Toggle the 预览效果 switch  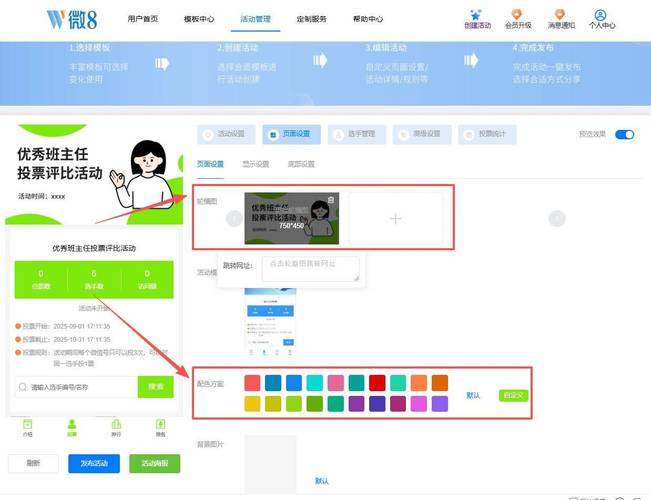point(624,134)
